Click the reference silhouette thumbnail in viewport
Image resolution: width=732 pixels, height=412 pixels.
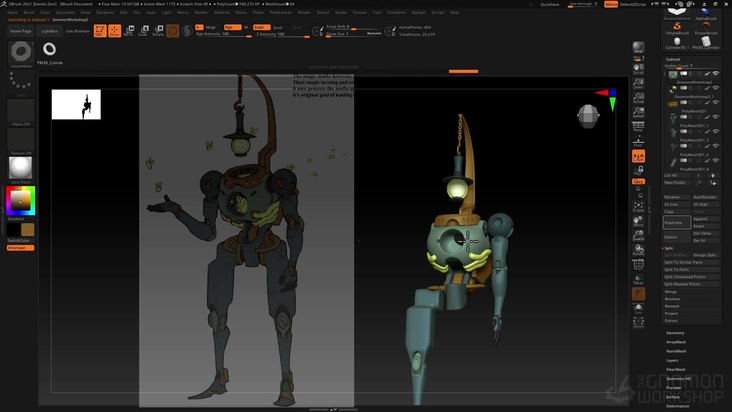tap(76, 105)
